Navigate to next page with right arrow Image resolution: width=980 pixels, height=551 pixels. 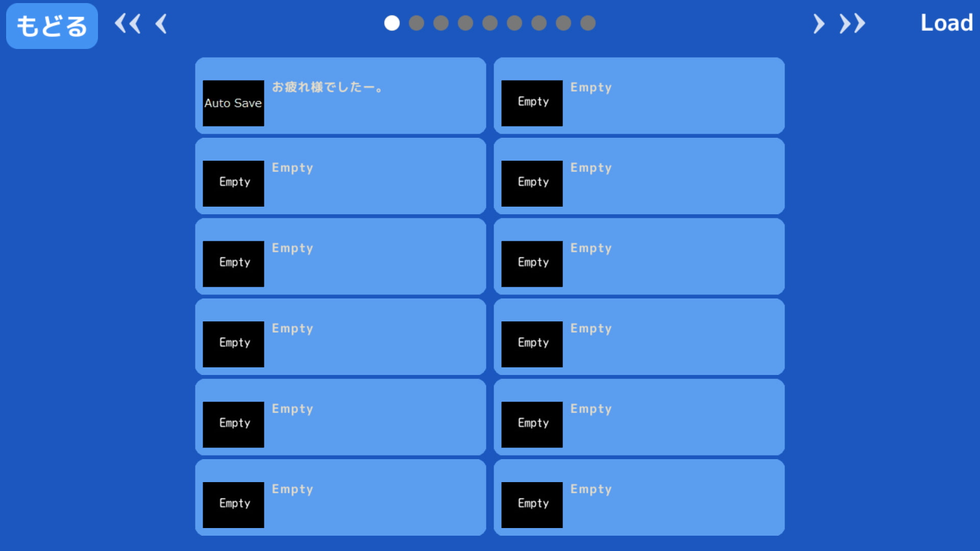coord(819,23)
